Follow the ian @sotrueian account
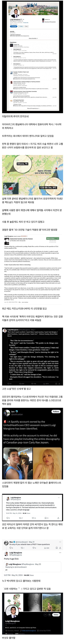 point(56,412)
